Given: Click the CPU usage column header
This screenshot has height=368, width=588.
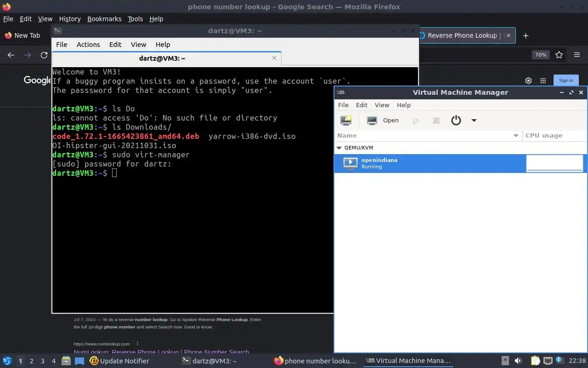Looking at the screenshot, I should [554, 135].
